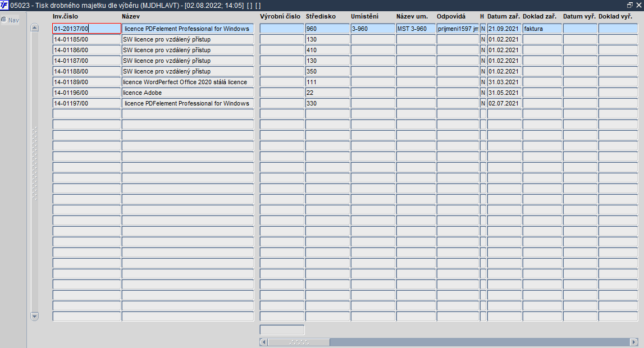This screenshot has width=644, height=348.
Task: Select inventory number 14-01186/00
Action: tap(86, 49)
